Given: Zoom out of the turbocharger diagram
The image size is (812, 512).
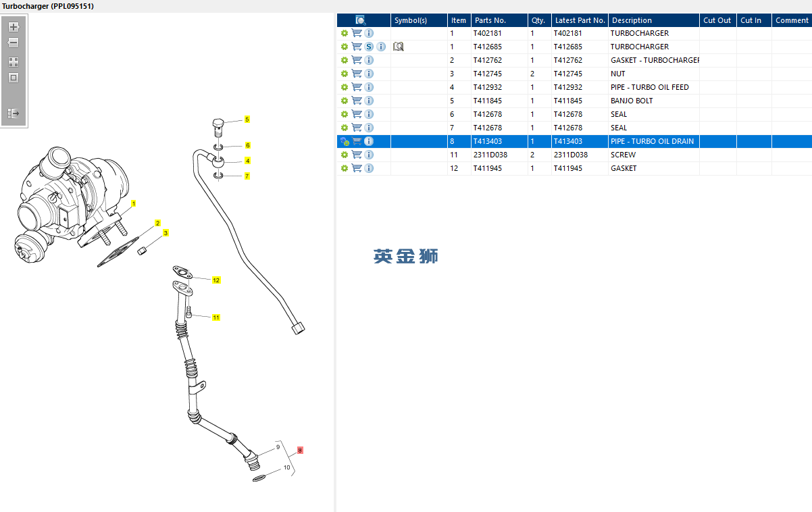Looking at the screenshot, I should [x=14, y=43].
